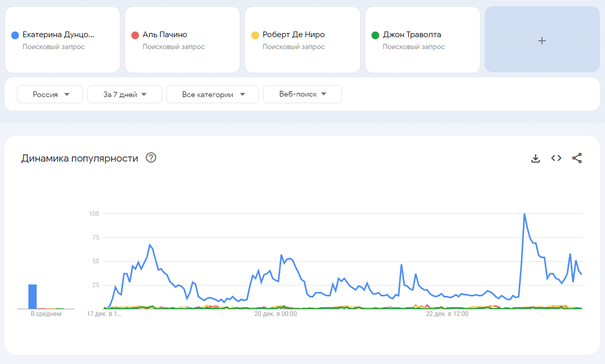605x364 pixels.
Task: Select the Екатерина Дунцо... search term card
Action: [63, 40]
